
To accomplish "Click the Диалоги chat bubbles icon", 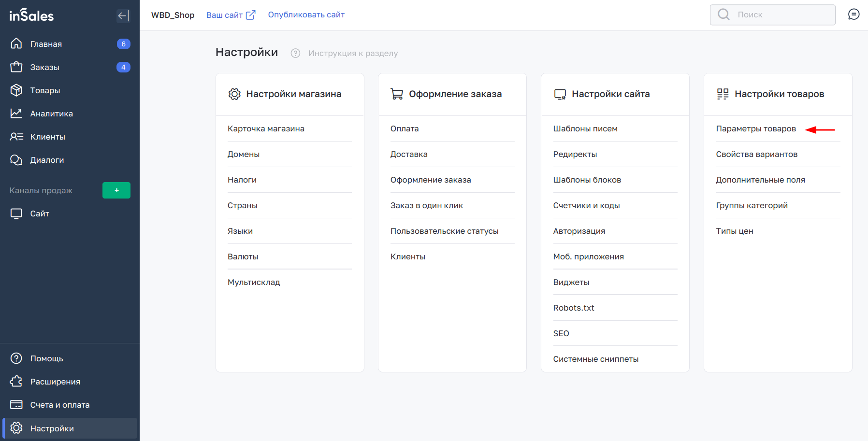I will (x=16, y=160).
